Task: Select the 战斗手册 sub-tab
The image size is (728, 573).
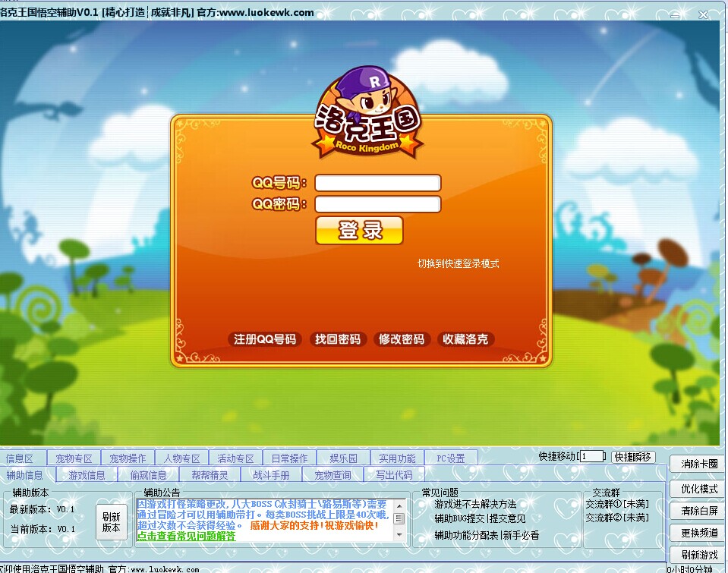Action: coord(271,475)
